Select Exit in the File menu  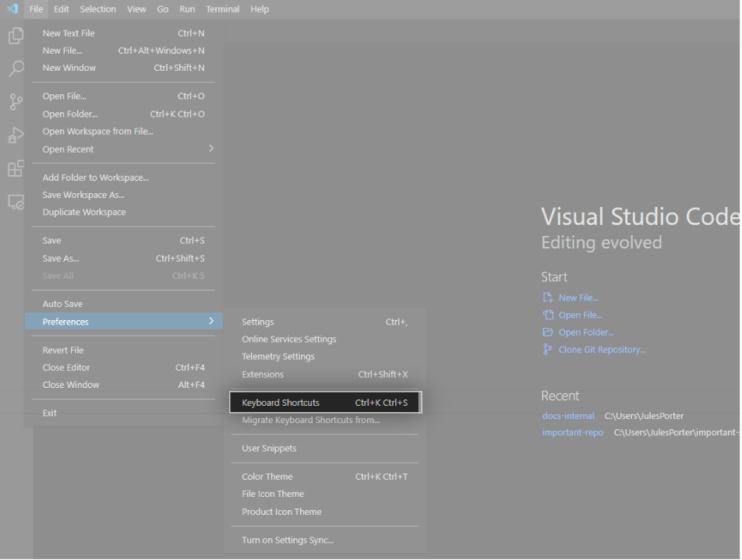click(123, 413)
